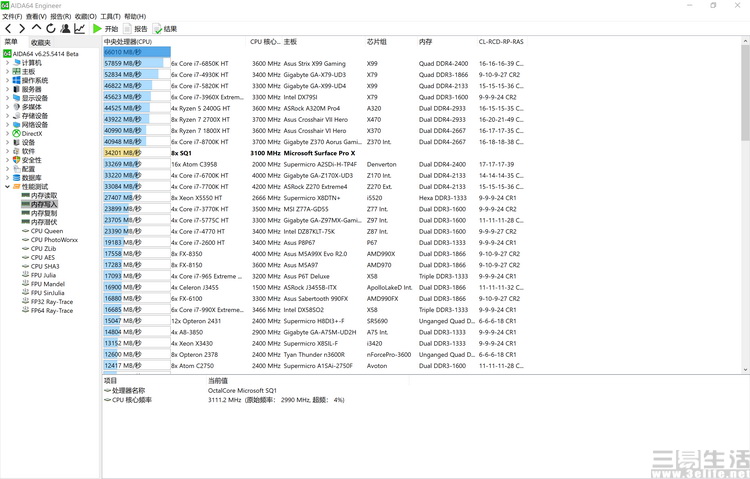
Task: Select the 安全性 security tree node
Action: point(28,160)
